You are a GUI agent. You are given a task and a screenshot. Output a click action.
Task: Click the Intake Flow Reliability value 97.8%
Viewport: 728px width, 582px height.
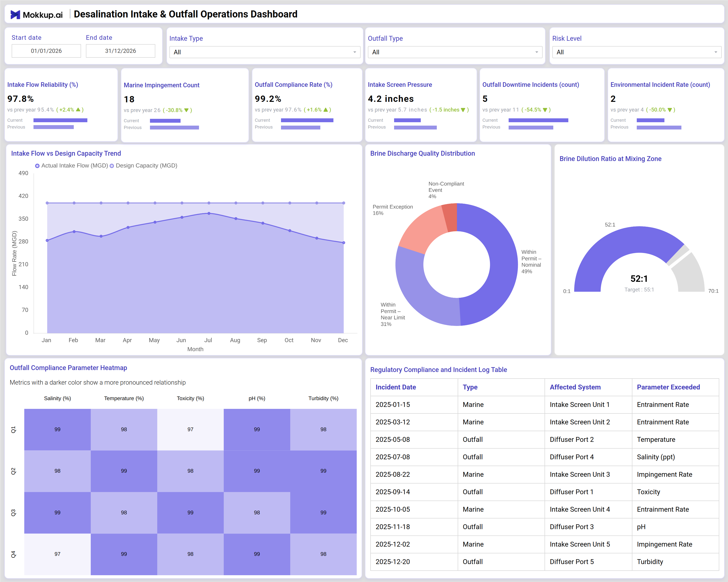coord(21,99)
